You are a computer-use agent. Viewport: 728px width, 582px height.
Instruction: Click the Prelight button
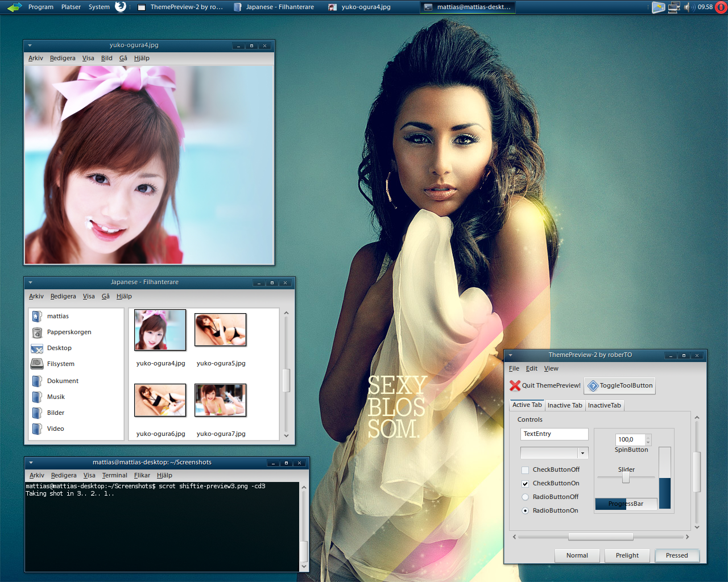click(x=627, y=556)
